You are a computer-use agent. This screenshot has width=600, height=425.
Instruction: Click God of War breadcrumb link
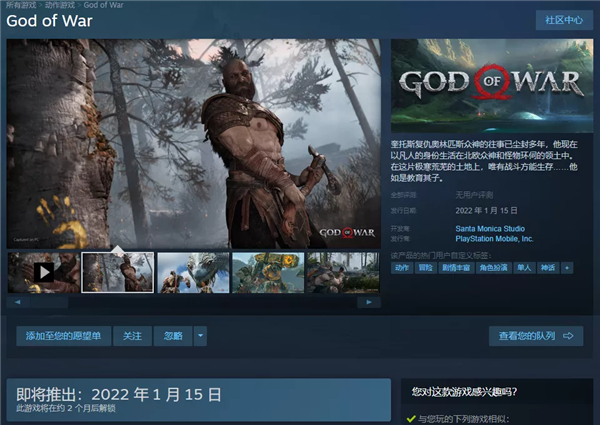point(103,5)
